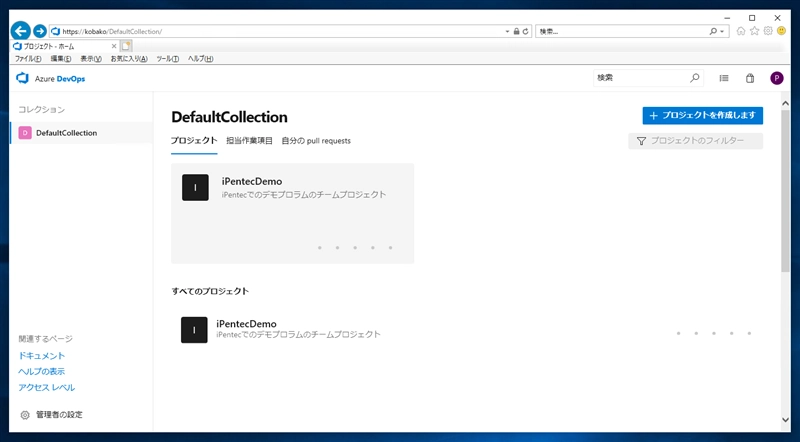Click the iPentecDemo card black I icon
The width and height of the screenshot is (800, 442).
(x=195, y=187)
